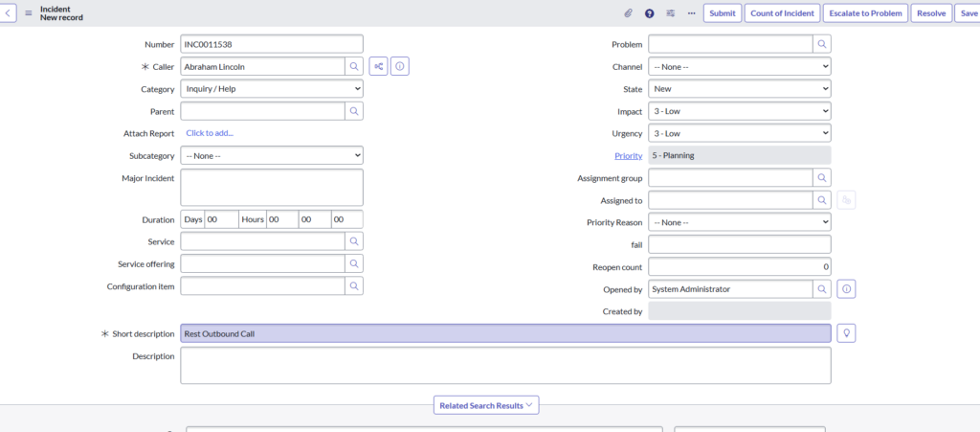Click the Escalate to Problem button
Viewport: 980px width, 432px height.
pos(865,13)
